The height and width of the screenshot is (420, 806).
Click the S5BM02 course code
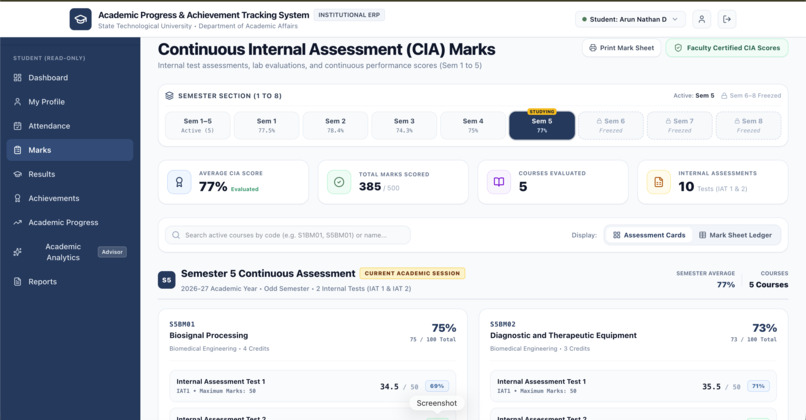point(503,324)
